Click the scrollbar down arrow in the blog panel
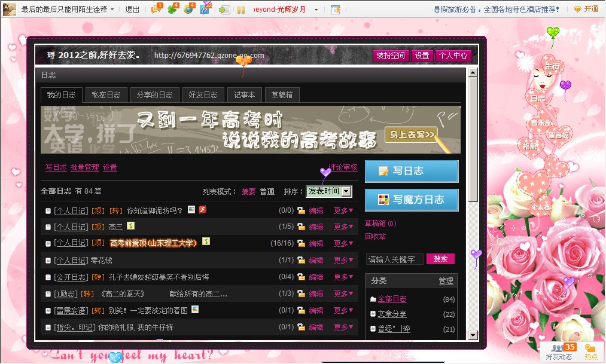Image resolution: width=606 pixels, height=364 pixels. tap(473, 335)
